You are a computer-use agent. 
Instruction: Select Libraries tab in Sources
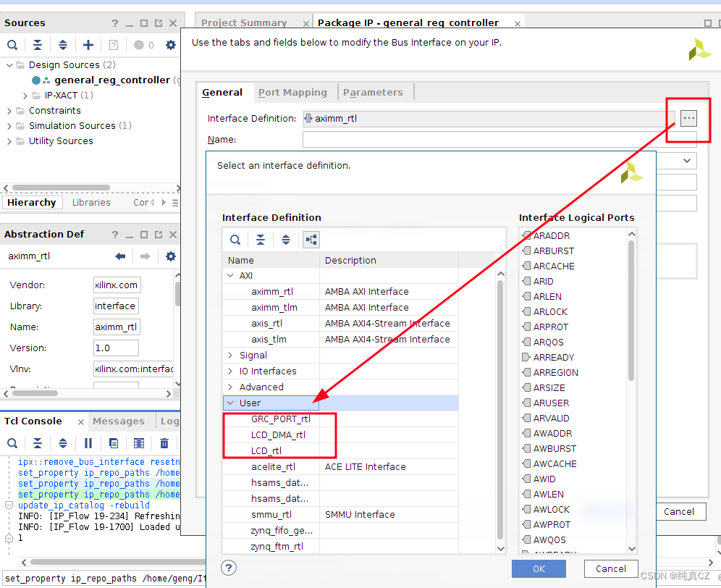point(91,203)
